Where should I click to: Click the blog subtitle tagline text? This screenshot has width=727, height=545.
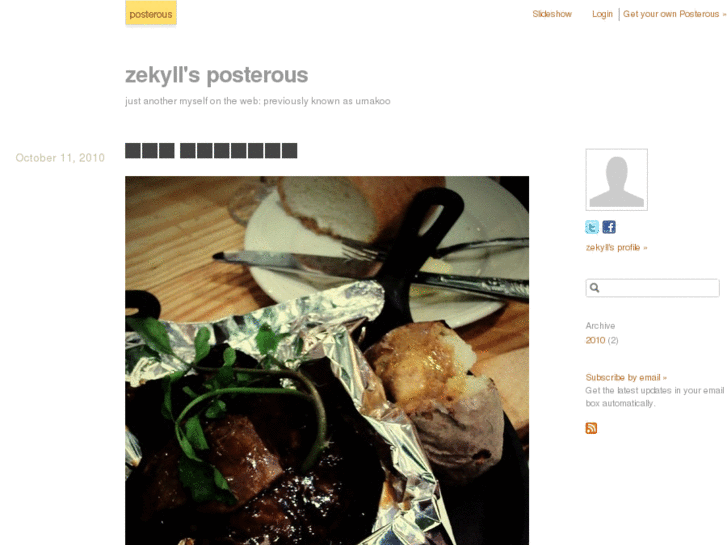point(257,101)
